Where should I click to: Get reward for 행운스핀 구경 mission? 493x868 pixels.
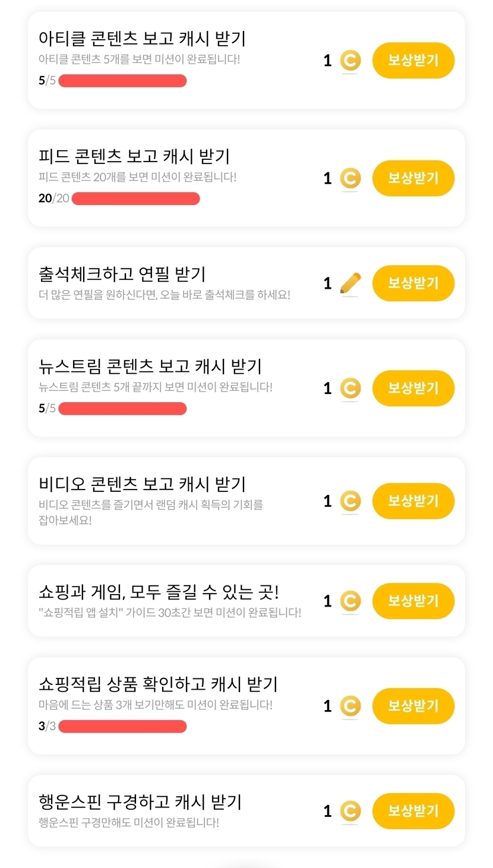413,812
